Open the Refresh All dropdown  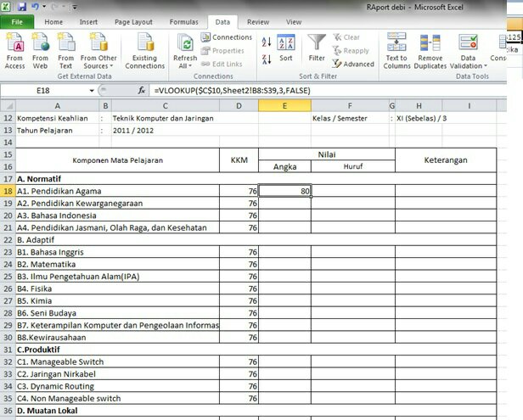tap(184, 65)
